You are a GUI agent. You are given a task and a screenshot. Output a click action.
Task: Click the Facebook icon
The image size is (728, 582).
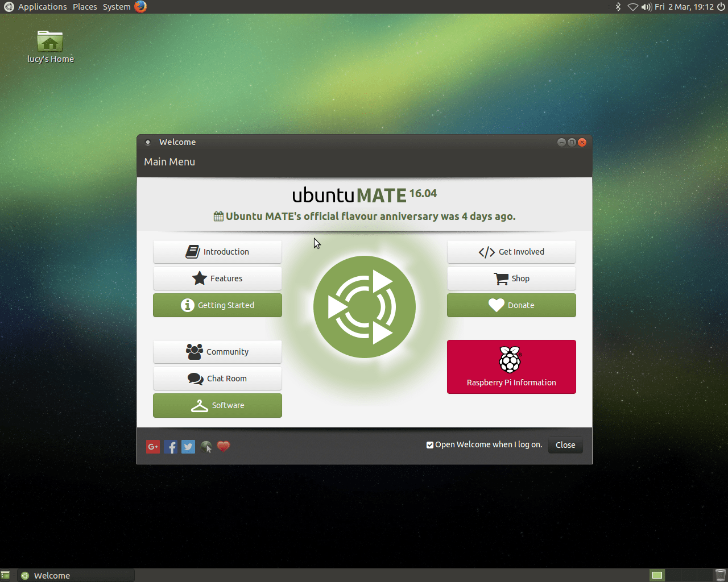171,447
